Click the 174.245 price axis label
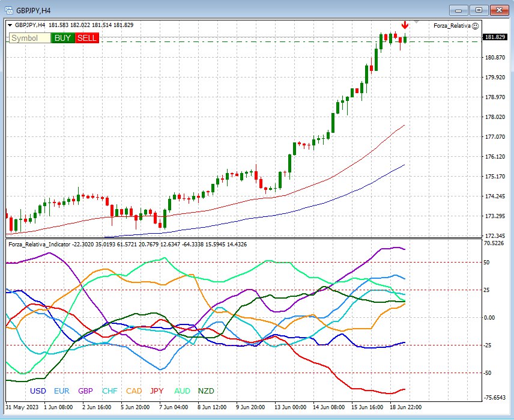 495,196
